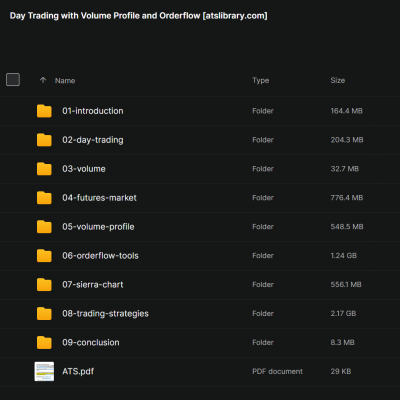Sort files by Type column
The height and width of the screenshot is (400, 400).
point(261,80)
